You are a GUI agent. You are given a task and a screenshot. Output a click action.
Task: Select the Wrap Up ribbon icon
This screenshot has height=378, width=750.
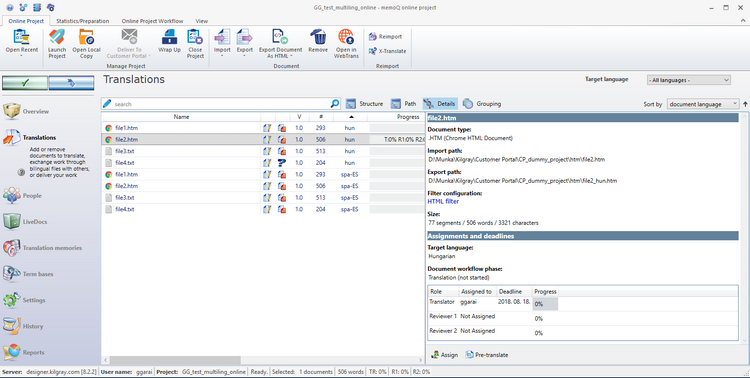[x=169, y=37]
